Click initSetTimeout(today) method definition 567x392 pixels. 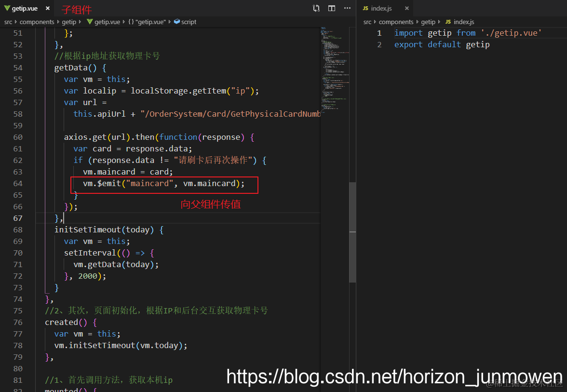109,230
